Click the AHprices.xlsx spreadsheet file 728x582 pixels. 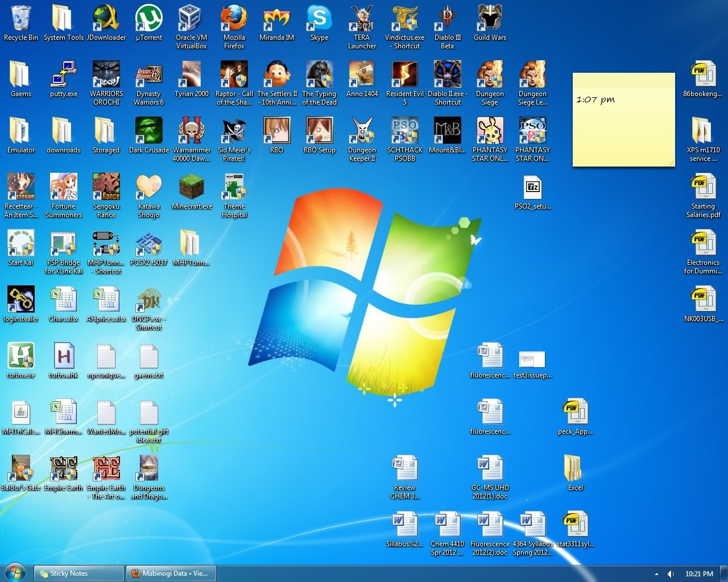106,300
